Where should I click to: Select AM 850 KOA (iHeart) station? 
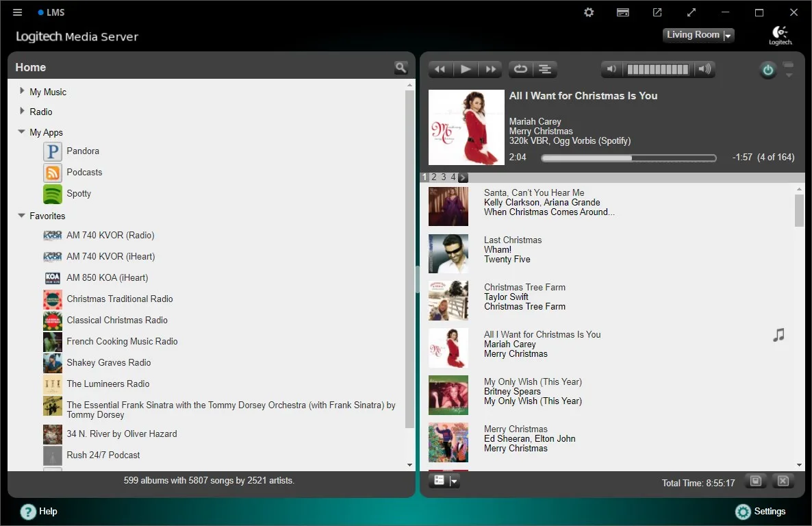pyautogui.click(x=107, y=278)
